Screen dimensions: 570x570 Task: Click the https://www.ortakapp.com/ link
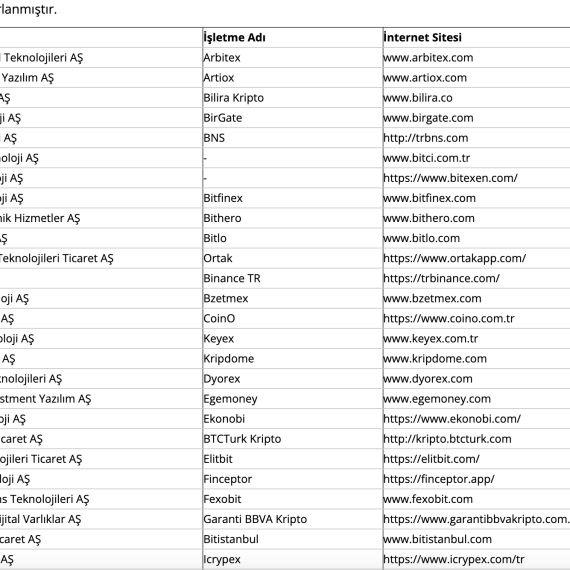pos(455,258)
